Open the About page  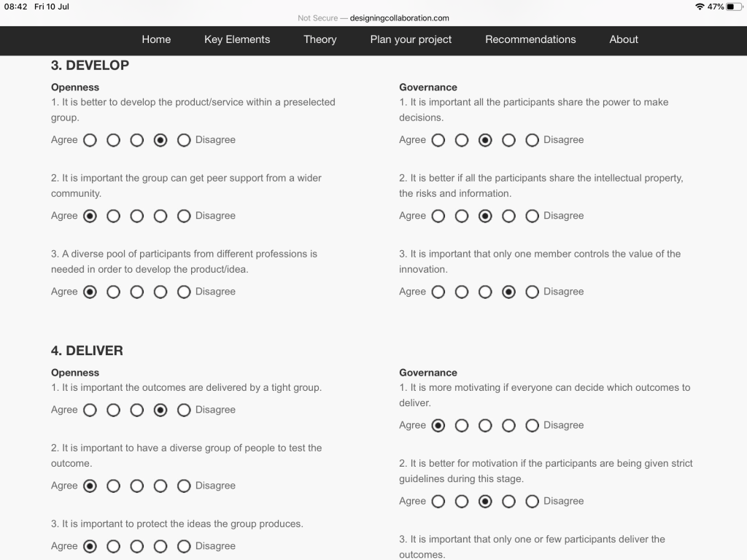(624, 39)
